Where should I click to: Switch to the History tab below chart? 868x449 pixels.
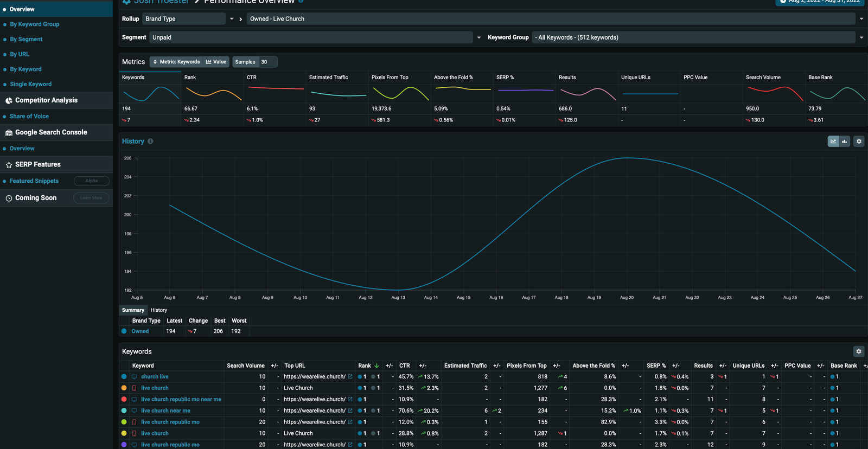click(x=159, y=310)
